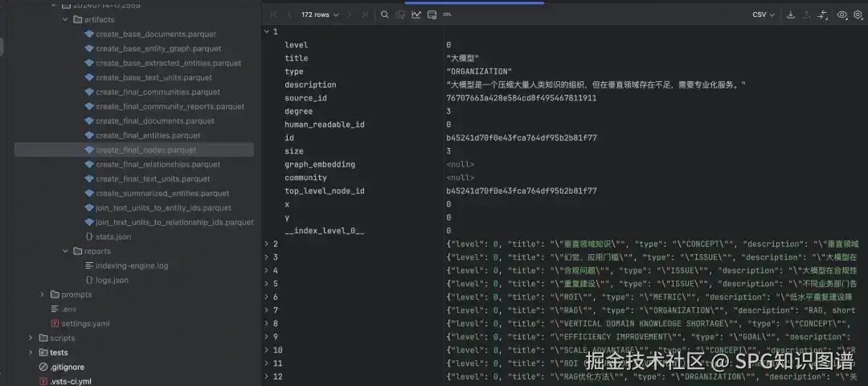
Task: Collapse row 1 record details
Action: (x=267, y=31)
